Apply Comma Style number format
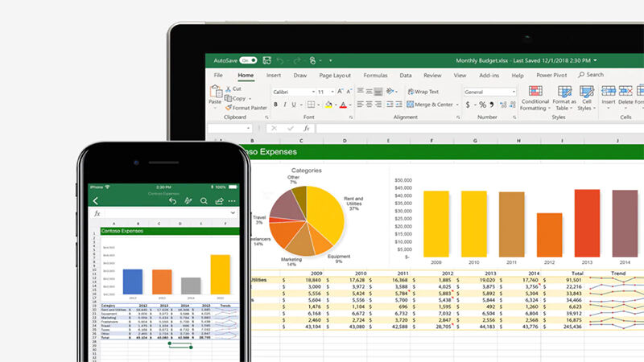 point(492,105)
